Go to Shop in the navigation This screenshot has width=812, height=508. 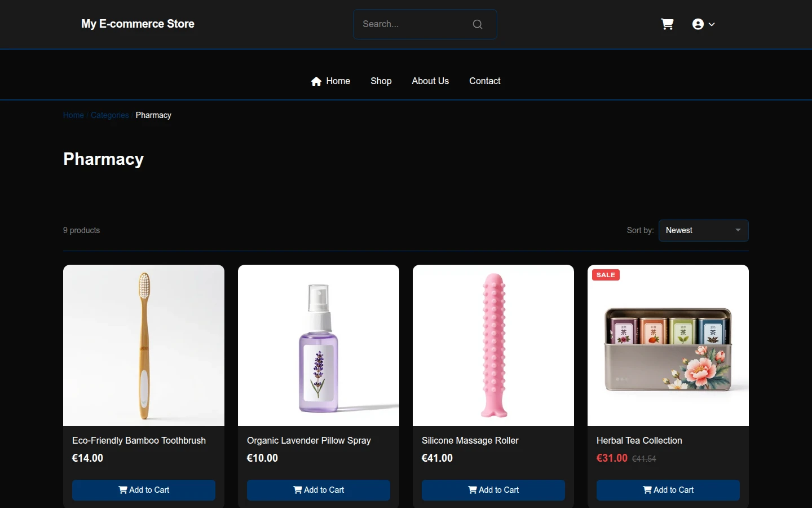point(381,81)
